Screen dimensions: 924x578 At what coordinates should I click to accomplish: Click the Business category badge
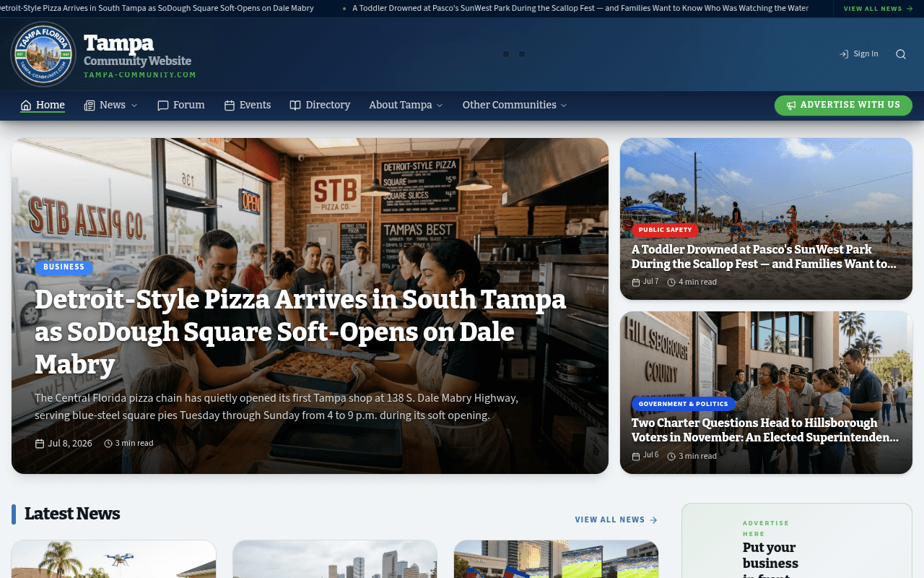[64, 267]
